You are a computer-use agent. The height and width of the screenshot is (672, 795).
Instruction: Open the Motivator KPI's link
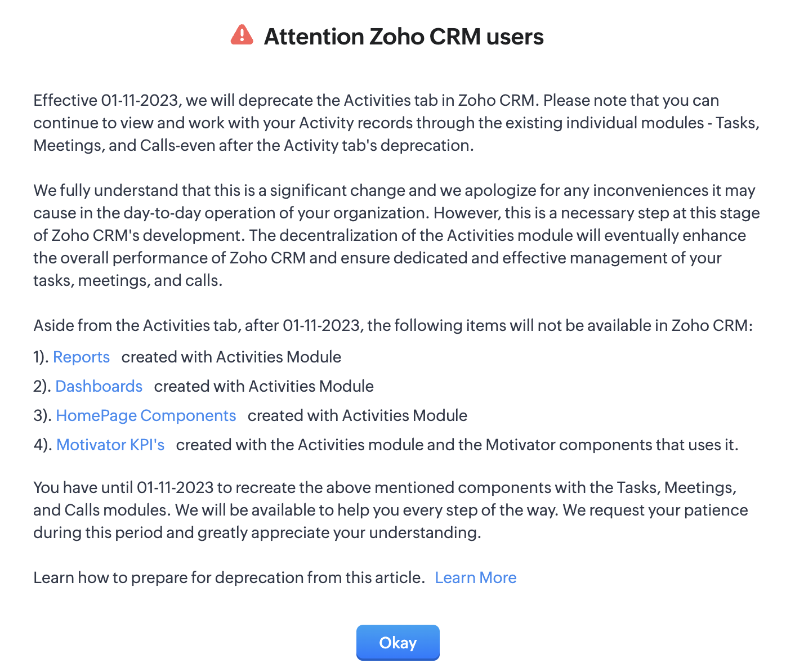click(110, 445)
